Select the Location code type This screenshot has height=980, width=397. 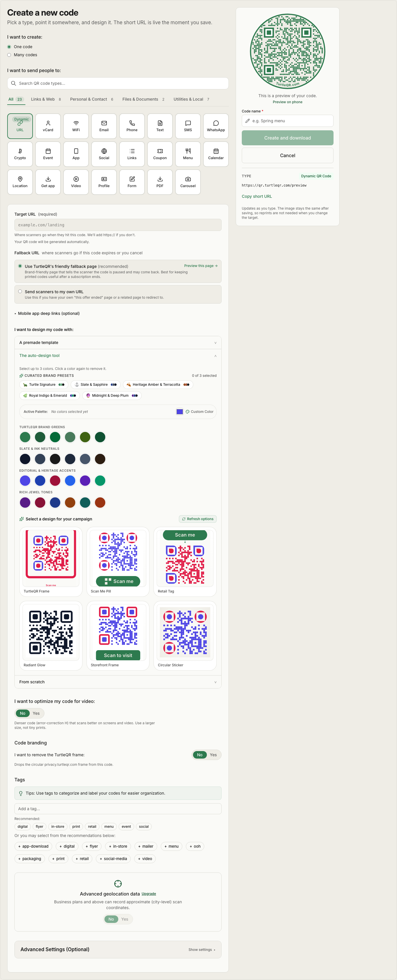click(20, 182)
